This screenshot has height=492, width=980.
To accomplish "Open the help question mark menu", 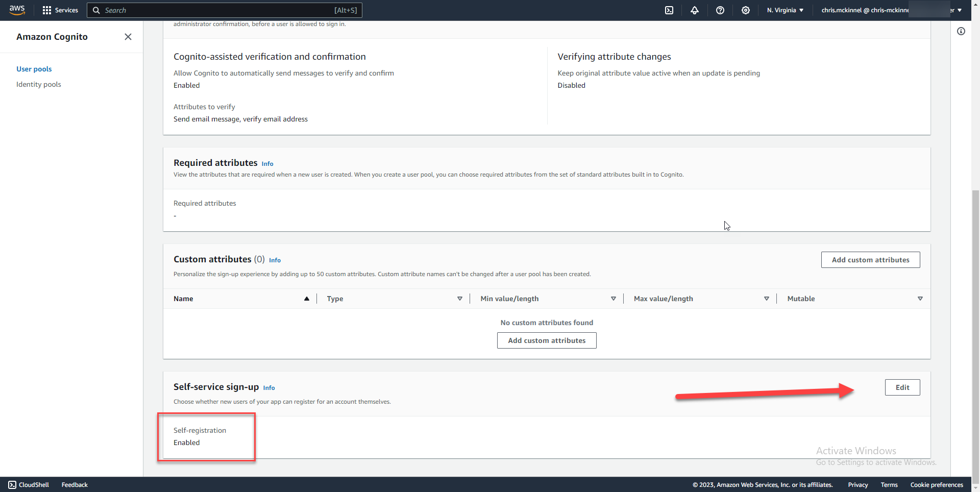I will coord(720,10).
